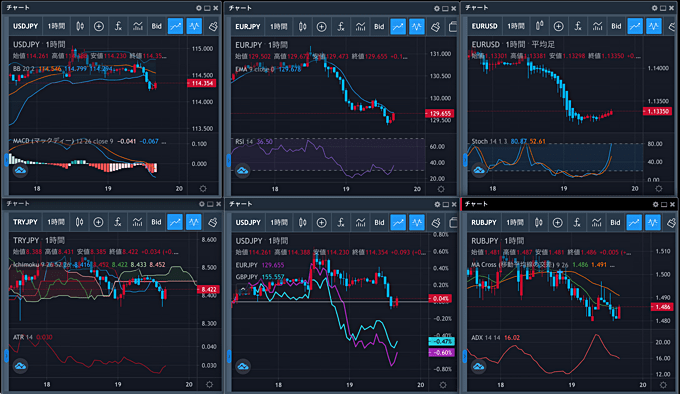This screenshot has height=394, width=680.
Task: Select the 'Ichimoku' indicator legend
Action: click(x=26, y=264)
